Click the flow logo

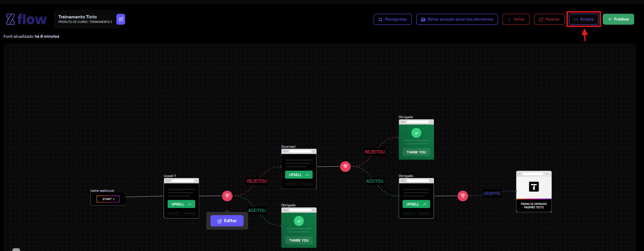(26, 19)
